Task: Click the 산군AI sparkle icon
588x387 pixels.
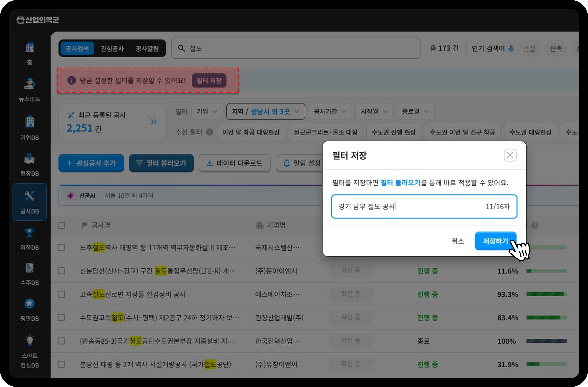Action: [71, 196]
